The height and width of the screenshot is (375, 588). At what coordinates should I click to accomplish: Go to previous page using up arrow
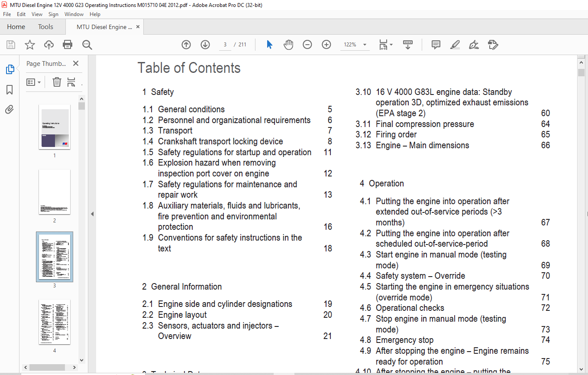[x=186, y=45]
